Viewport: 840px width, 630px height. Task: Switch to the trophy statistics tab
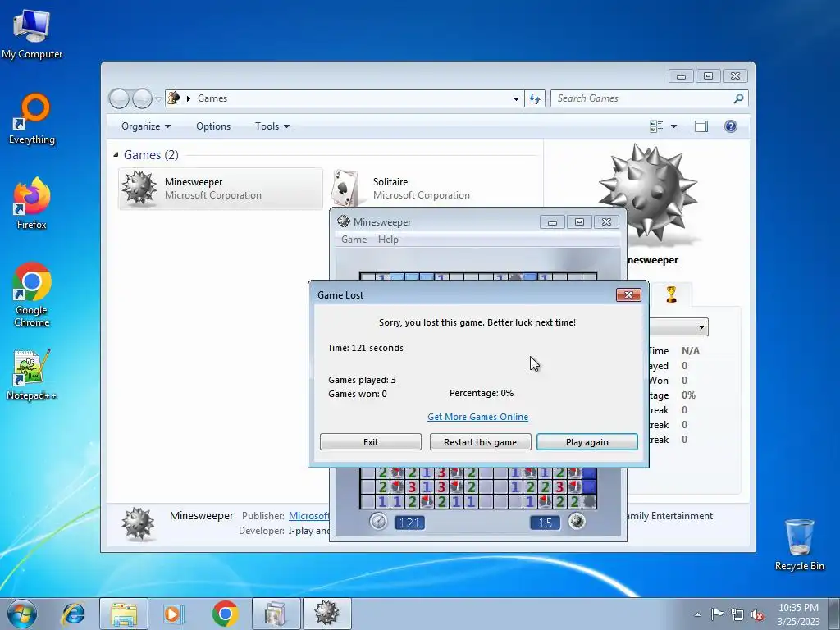click(x=671, y=294)
